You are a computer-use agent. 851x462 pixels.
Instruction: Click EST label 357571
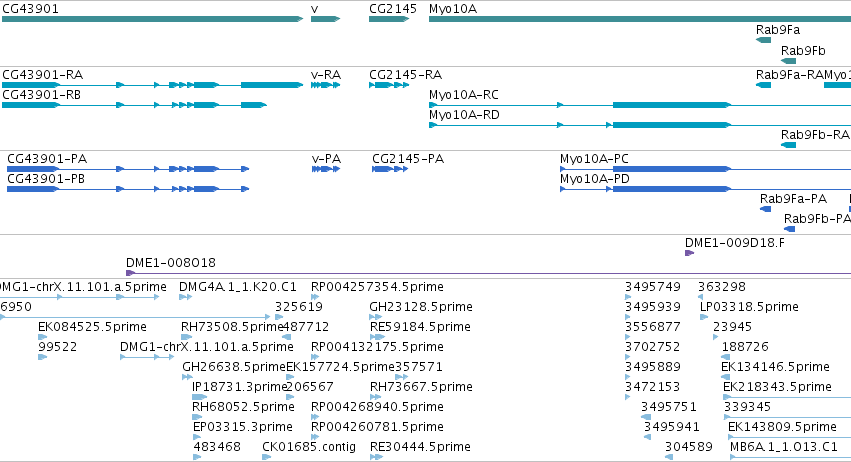tap(419, 367)
